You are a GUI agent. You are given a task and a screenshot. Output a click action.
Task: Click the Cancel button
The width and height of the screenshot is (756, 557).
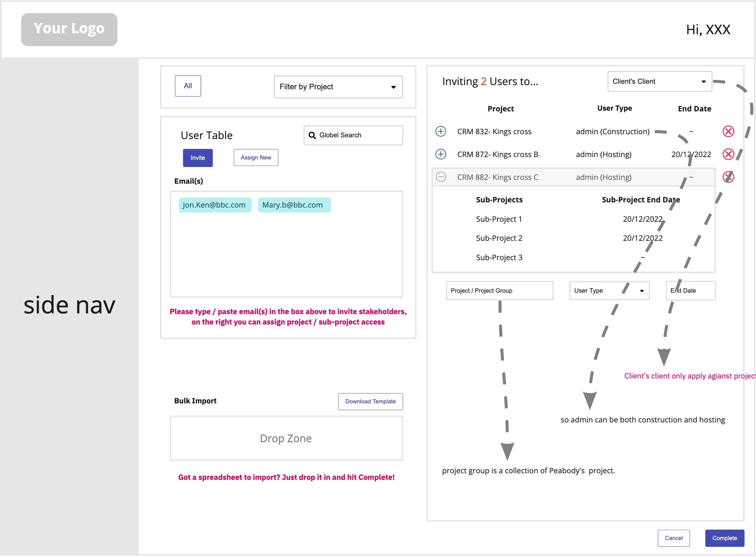674,538
